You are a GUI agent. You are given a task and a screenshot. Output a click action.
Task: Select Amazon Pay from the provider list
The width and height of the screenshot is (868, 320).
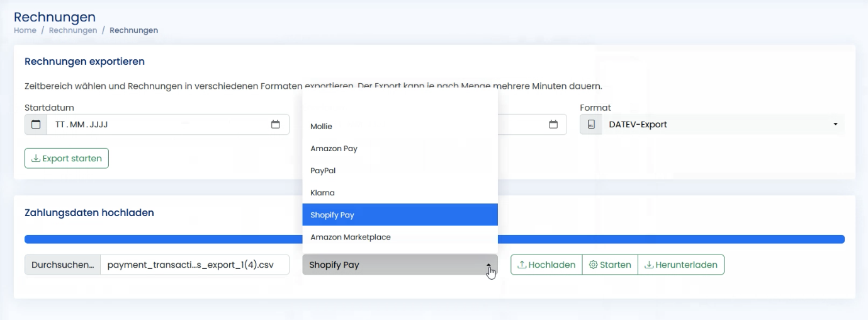pos(400,149)
